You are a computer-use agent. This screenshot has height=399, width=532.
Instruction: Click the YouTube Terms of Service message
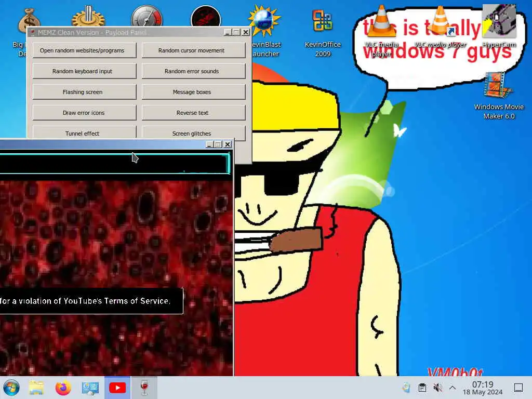pos(91,301)
